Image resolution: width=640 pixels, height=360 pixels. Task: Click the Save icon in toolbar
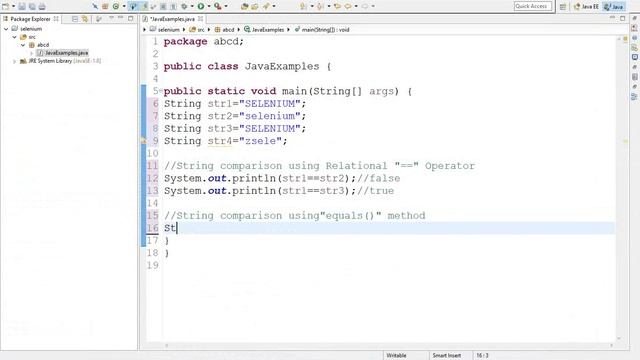click(22, 6)
